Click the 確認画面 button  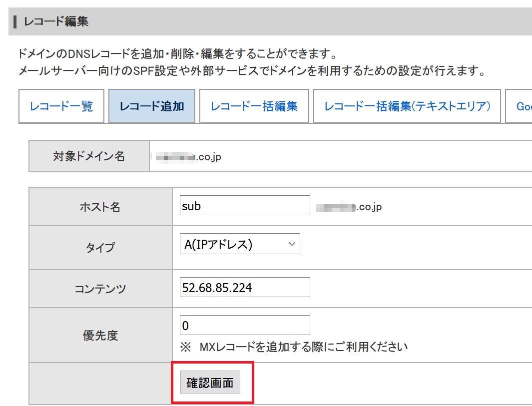pos(210,382)
